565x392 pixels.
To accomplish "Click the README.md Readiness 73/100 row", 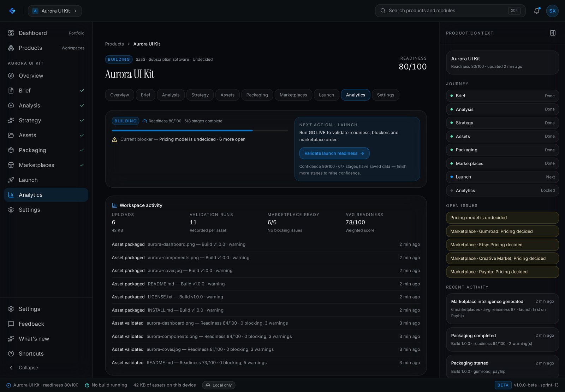I will pyautogui.click(x=266, y=363).
